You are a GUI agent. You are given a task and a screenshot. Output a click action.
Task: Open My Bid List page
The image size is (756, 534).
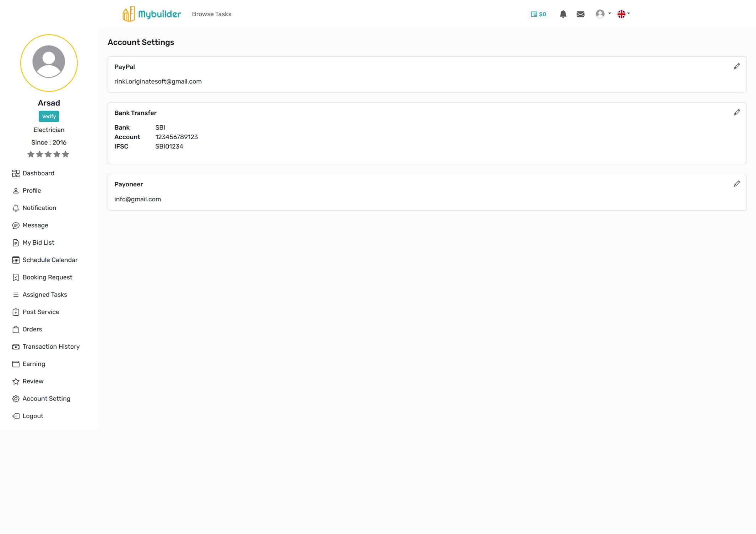click(x=38, y=243)
